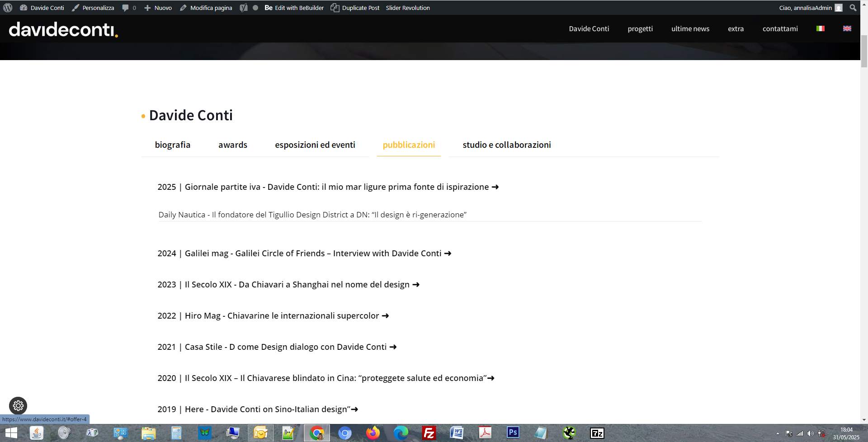Open the Daily Nautica article link
The image size is (868, 442).
tap(312, 215)
